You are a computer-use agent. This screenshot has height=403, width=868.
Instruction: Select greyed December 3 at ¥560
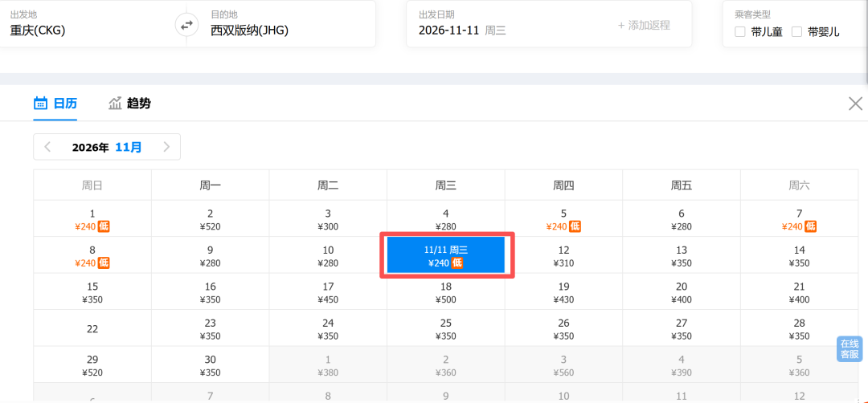click(563, 364)
